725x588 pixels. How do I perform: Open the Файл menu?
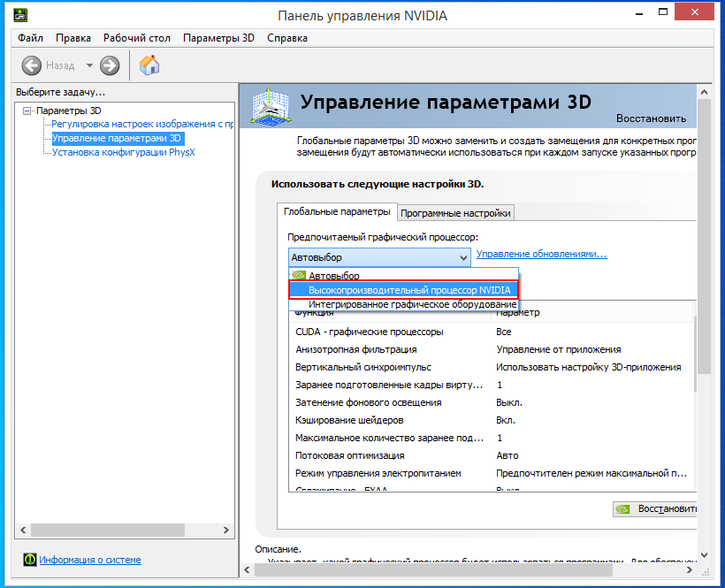(30, 38)
